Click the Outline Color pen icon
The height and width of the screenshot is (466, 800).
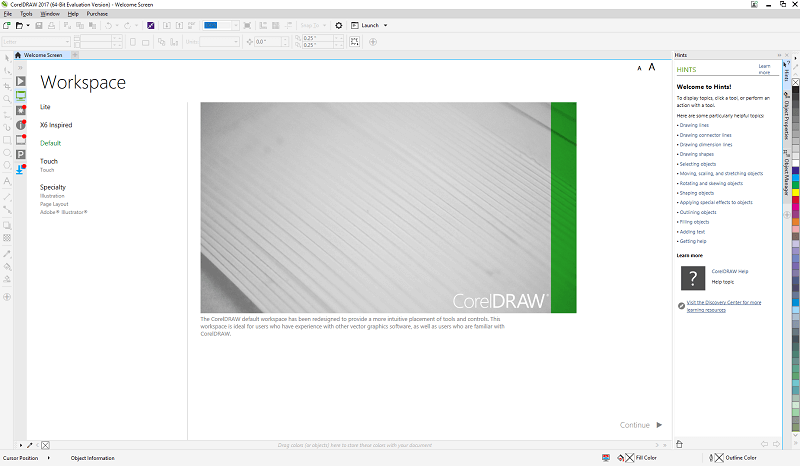click(x=711, y=458)
